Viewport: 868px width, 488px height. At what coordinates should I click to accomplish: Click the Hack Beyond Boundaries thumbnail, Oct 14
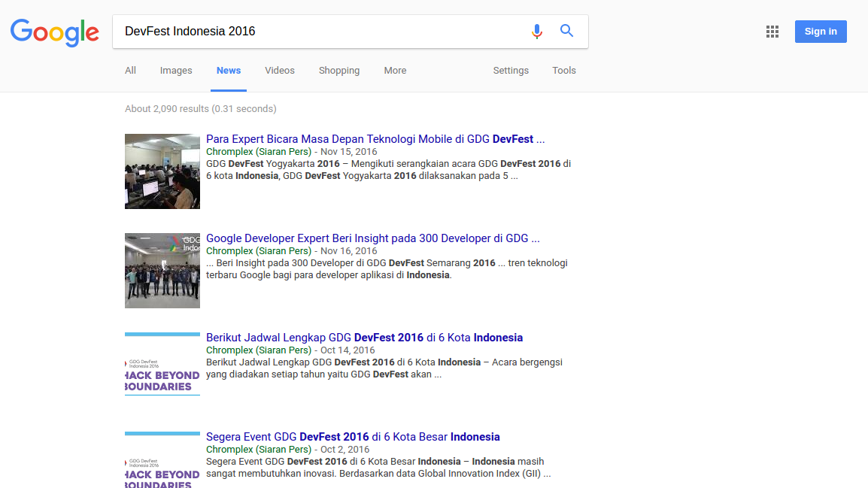click(162, 364)
